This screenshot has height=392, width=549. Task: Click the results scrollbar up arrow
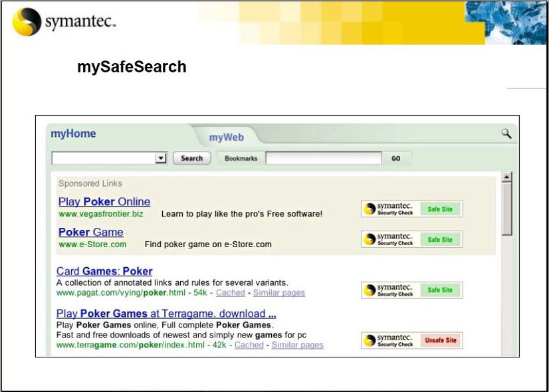pyautogui.click(x=506, y=177)
